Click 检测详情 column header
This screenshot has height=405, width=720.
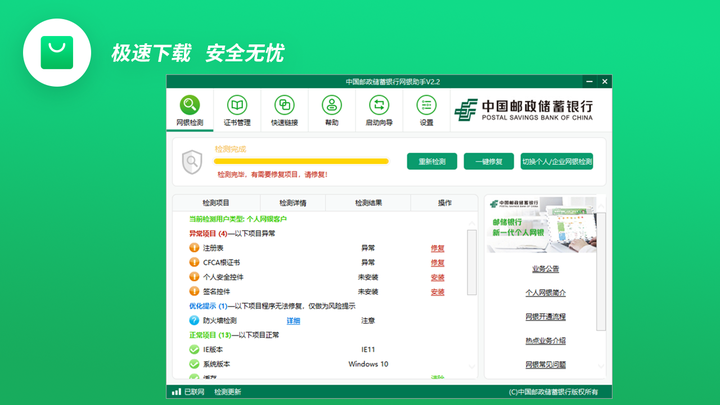point(292,202)
